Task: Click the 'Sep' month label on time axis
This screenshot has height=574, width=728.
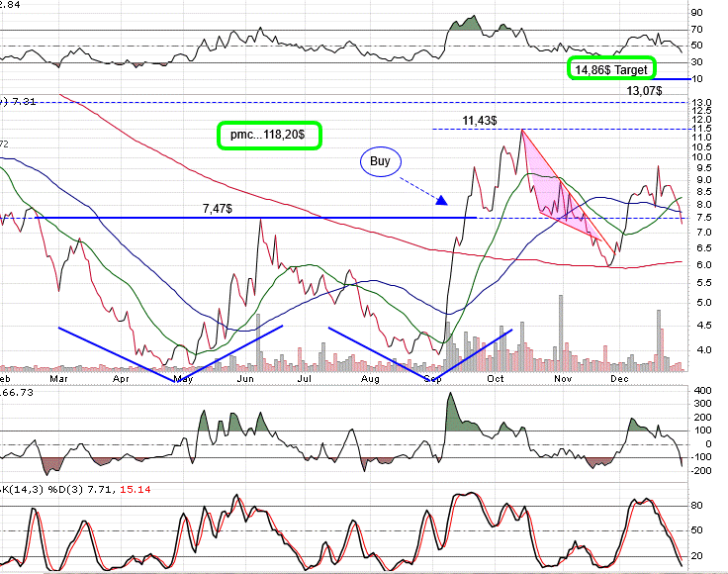Action: [431, 378]
